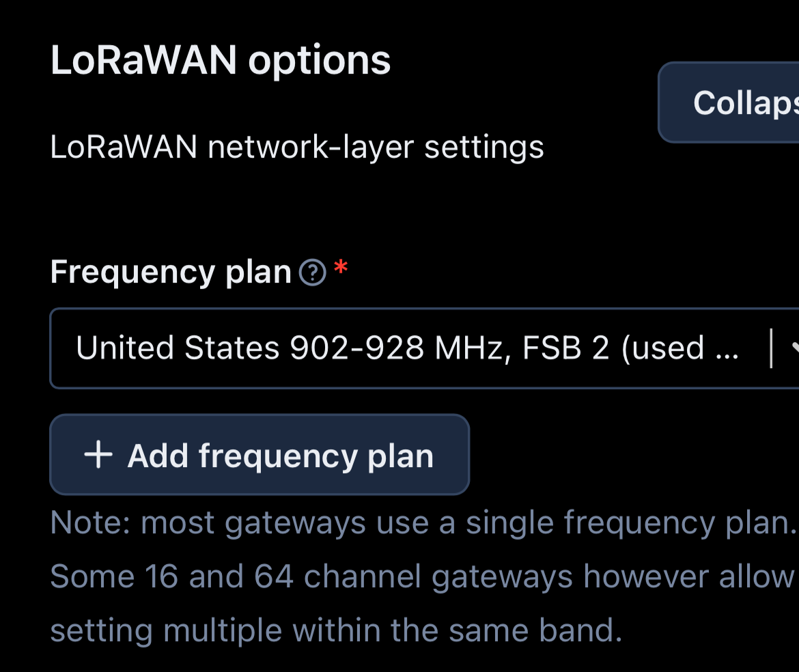Click the Frequency plan help icon
Image resolution: width=799 pixels, height=672 pixels.
click(x=313, y=273)
